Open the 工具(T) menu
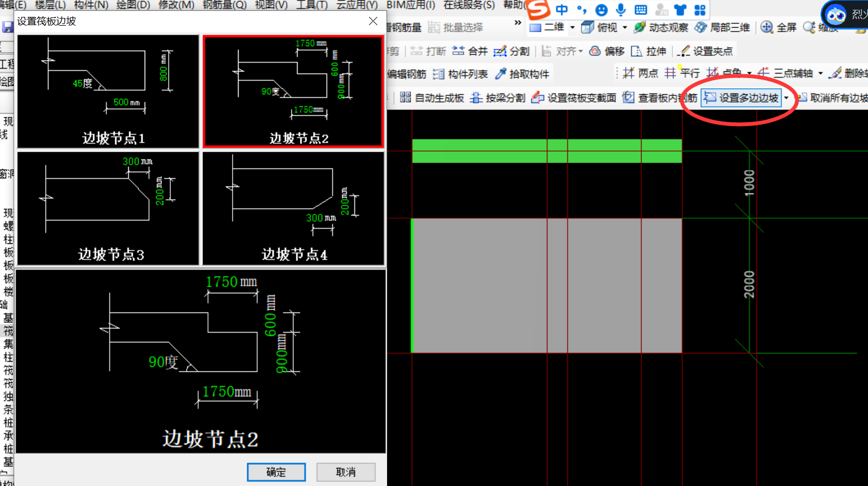The width and height of the screenshot is (868, 486). coord(312,5)
